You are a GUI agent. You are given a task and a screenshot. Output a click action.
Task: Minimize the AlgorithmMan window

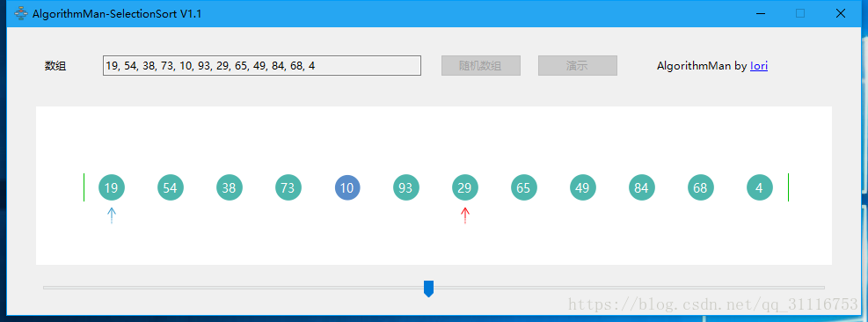coord(761,14)
